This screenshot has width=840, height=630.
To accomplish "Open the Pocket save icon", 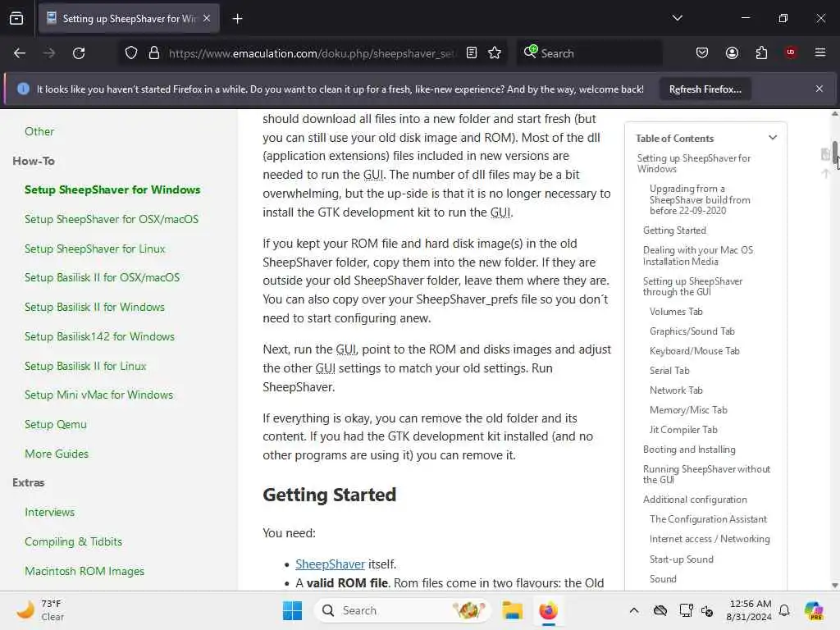I will 702,53.
